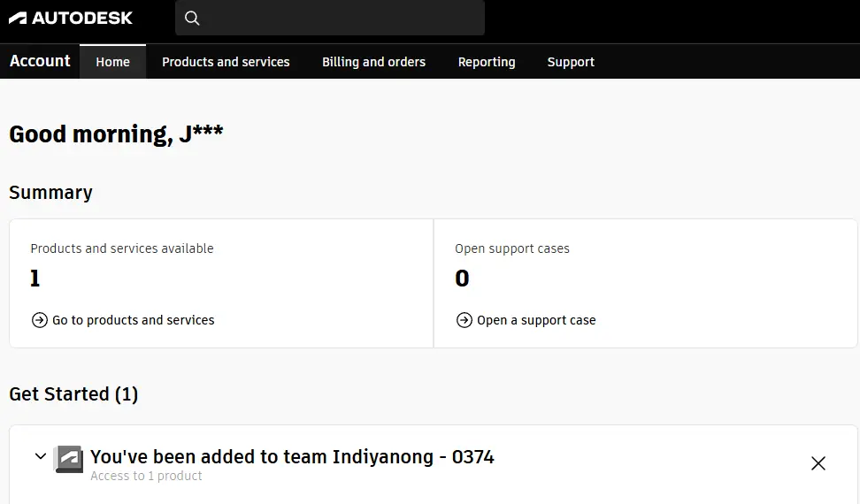Follow the Go to products and services link
Image resolution: width=860 pixels, height=504 pixels.
click(x=134, y=320)
